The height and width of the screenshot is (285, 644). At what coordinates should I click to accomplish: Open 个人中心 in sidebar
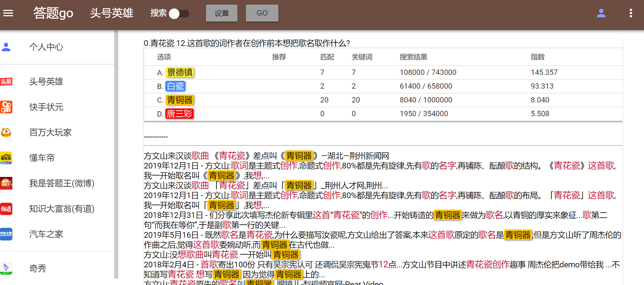46,47
